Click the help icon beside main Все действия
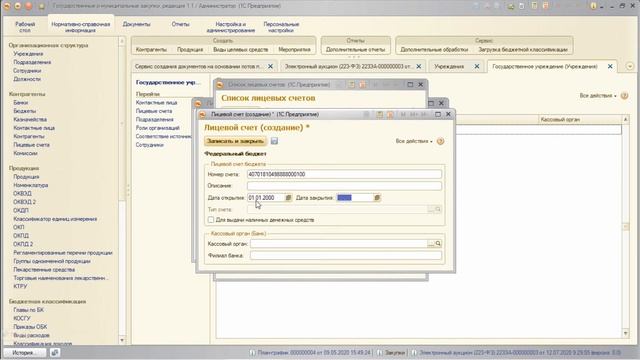640x360 pixels. [x=624, y=96]
